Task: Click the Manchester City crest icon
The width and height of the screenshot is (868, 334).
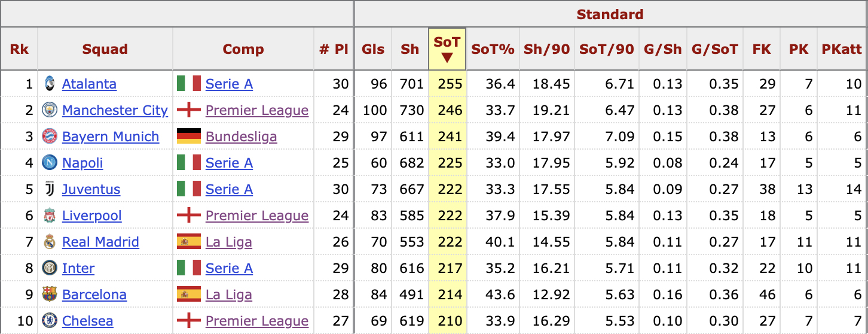Action: (x=50, y=110)
